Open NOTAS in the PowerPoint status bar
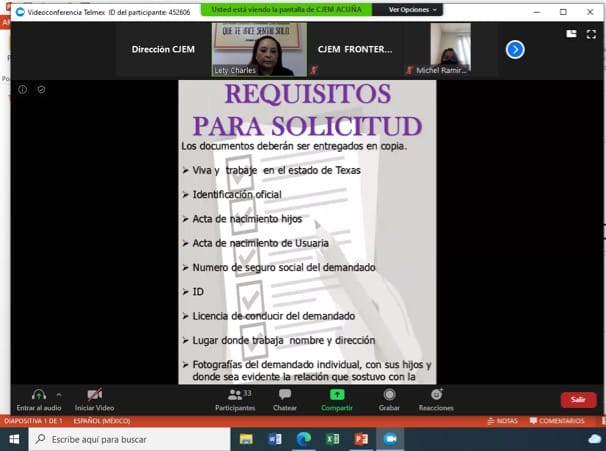Viewport: 606px width, 451px height. 502,421
